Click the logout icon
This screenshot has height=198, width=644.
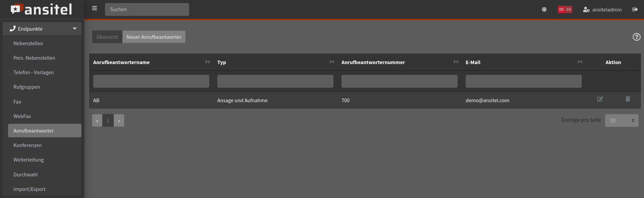pyautogui.click(x=635, y=9)
